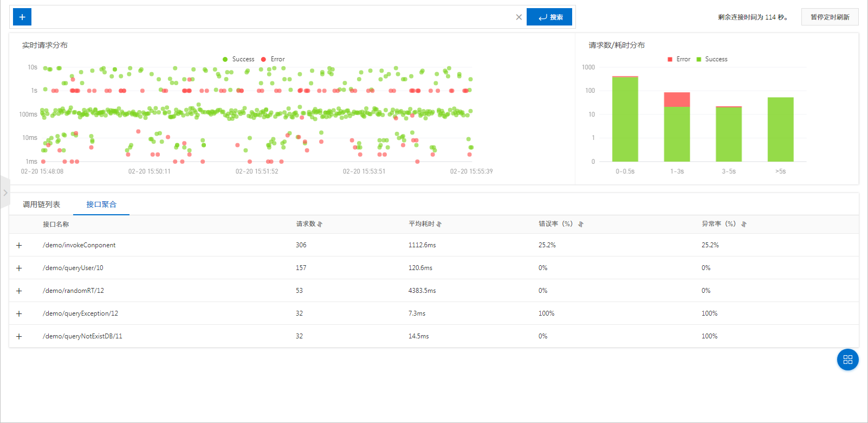The width and height of the screenshot is (868, 423).
Task: Click average time 4383.5ms
Action: (422, 291)
